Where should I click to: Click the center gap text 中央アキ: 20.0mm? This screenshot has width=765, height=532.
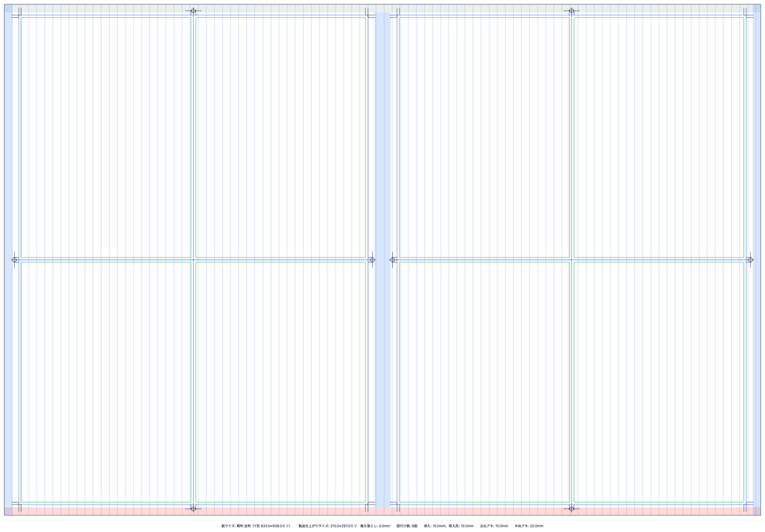point(529,526)
